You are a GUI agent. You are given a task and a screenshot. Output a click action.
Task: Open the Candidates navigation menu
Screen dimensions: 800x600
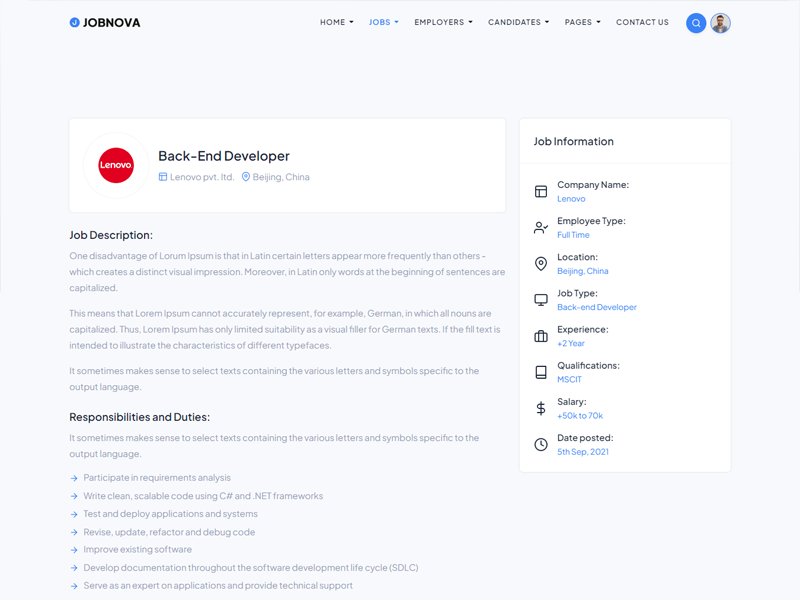[518, 22]
